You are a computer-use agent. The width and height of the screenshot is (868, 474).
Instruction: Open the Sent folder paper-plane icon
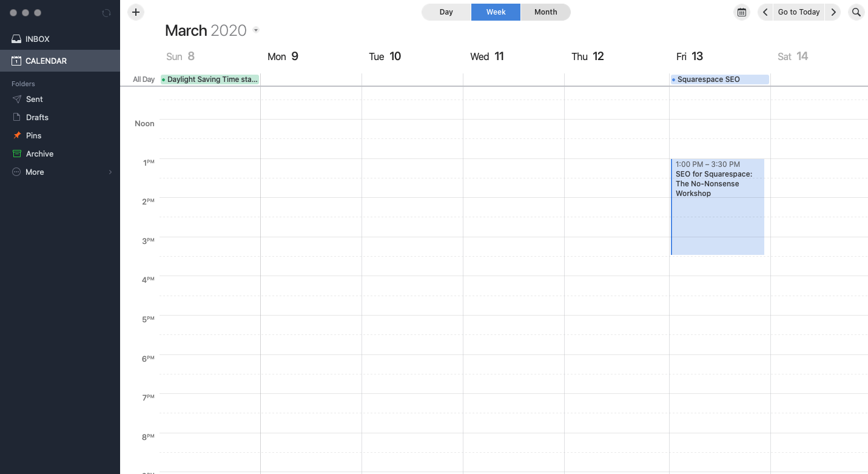16,99
